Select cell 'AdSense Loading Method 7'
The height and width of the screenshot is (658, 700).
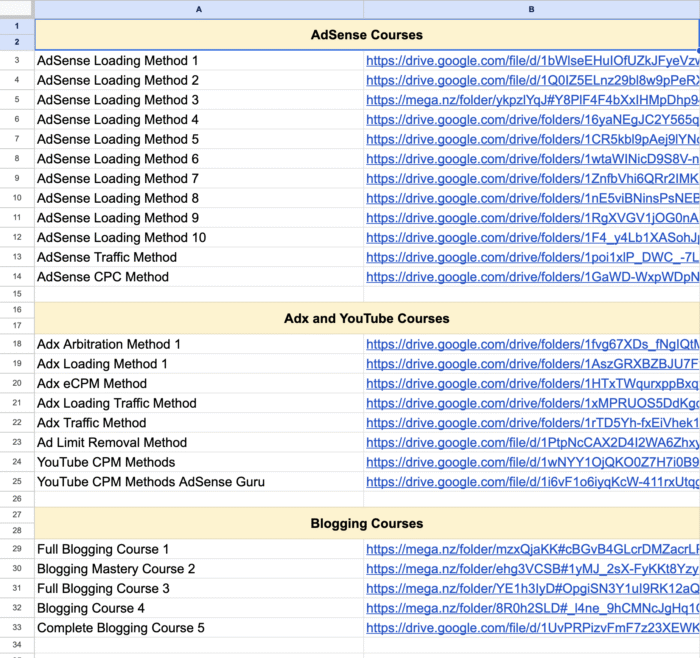coord(199,179)
